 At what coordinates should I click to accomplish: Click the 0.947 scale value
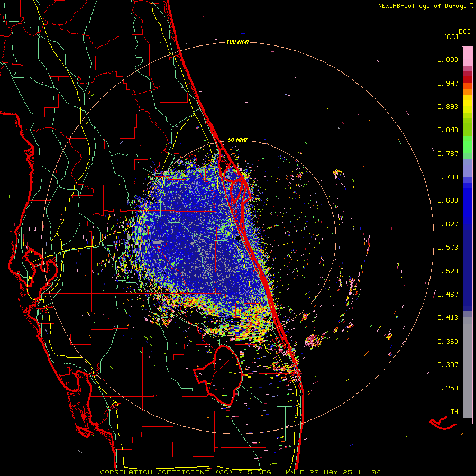pyautogui.click(x=448, y=83)
